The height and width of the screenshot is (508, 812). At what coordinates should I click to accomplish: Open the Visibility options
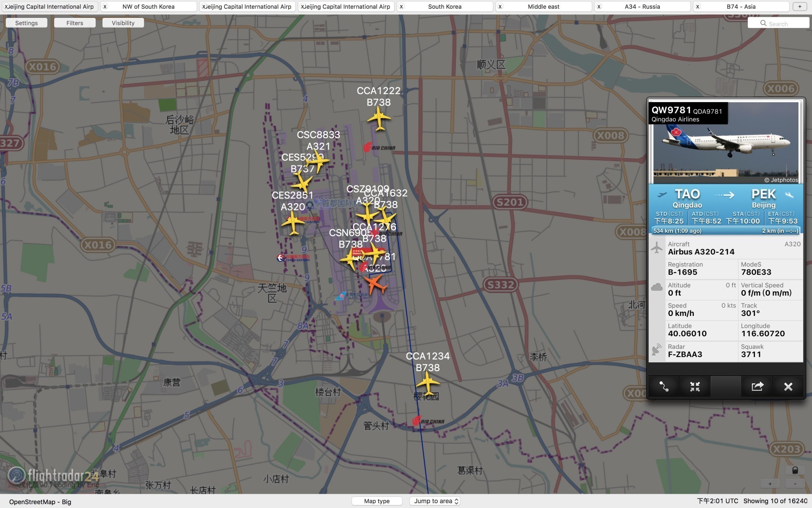point(123,23)
